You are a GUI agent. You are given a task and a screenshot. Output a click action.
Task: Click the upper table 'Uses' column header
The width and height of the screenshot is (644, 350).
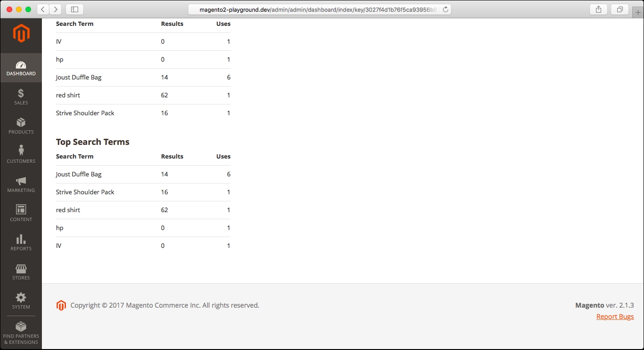point(223,24)
